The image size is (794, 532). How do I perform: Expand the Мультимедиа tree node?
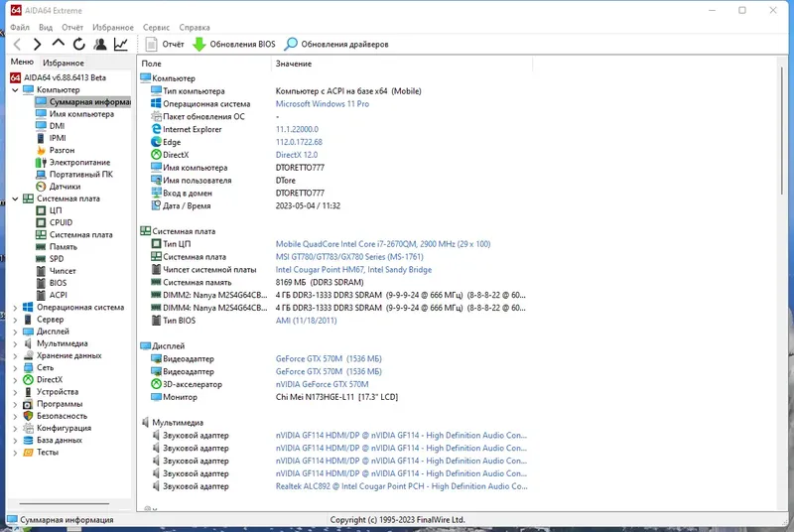coord(15,344)
